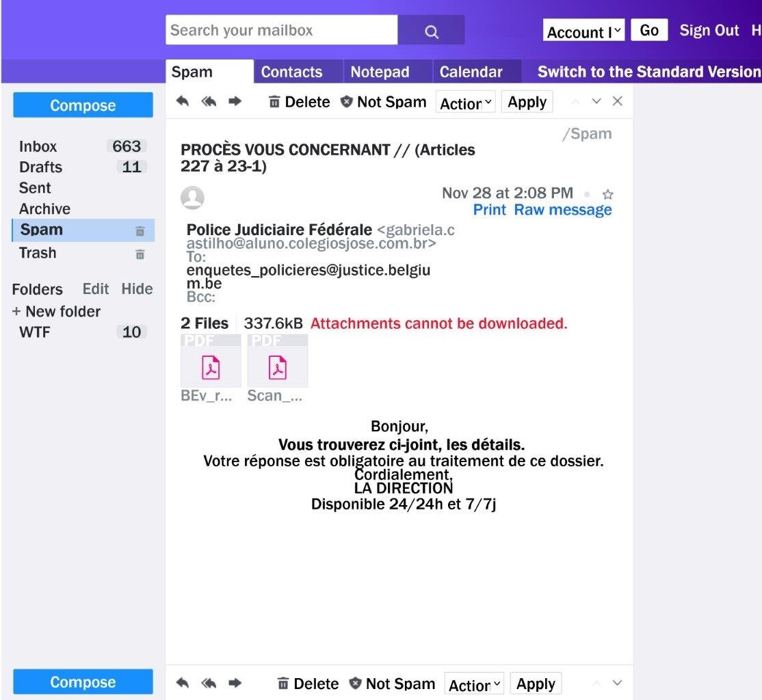Click the Raw message link

pyautogui.click(x=563, y=210)
